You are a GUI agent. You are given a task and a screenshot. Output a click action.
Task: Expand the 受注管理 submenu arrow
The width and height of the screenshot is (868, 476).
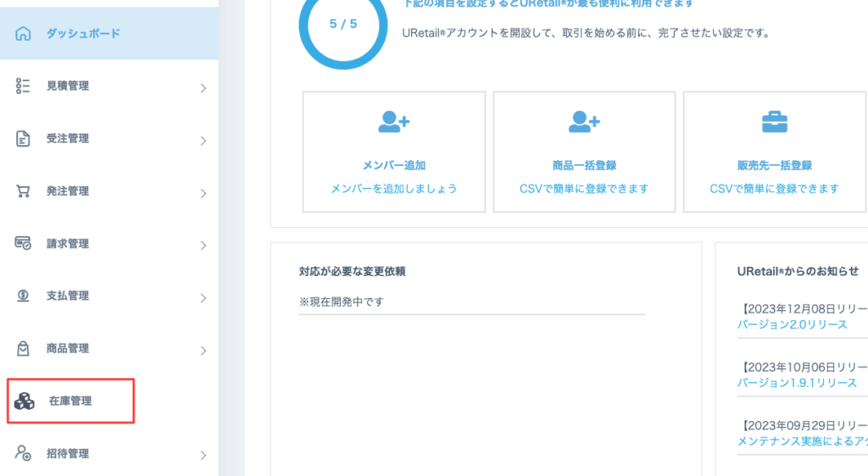[x=203, y=141]
